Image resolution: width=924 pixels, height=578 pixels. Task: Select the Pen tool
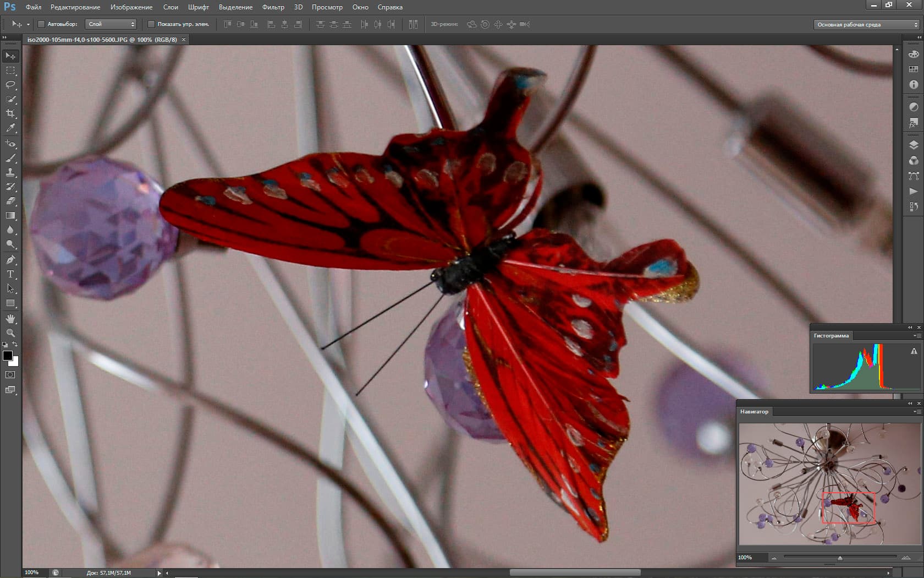click(10, 260)
